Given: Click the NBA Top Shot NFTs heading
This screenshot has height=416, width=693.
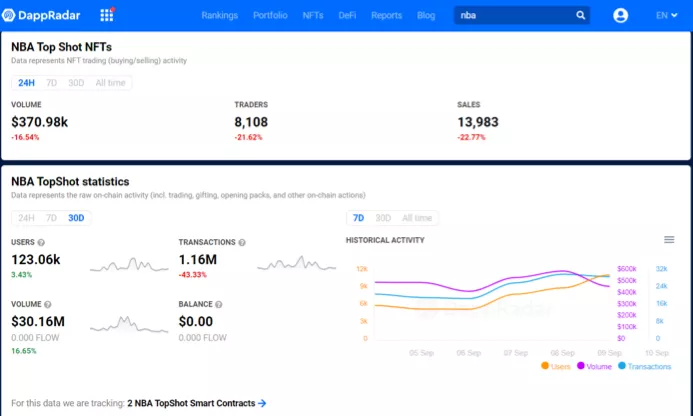Looking at the screenshot, I should point(61,47).
